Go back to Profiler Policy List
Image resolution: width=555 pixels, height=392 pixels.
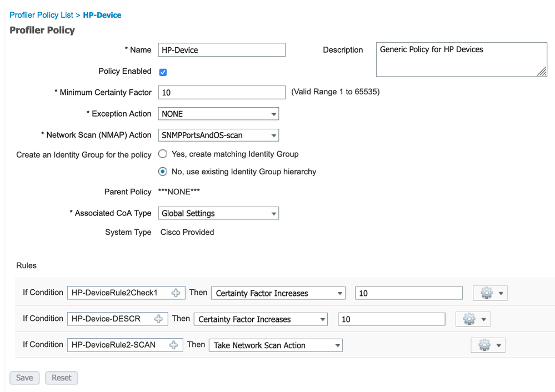42,15
